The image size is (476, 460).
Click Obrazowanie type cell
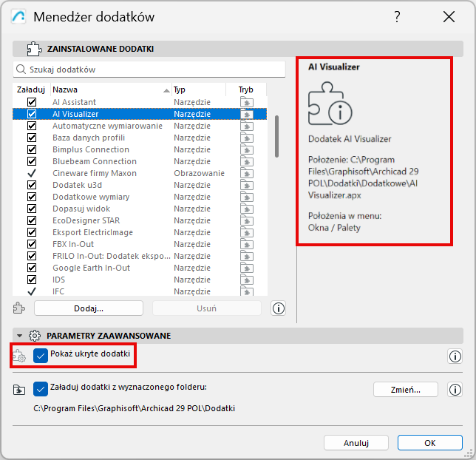[x=199, y=173]
